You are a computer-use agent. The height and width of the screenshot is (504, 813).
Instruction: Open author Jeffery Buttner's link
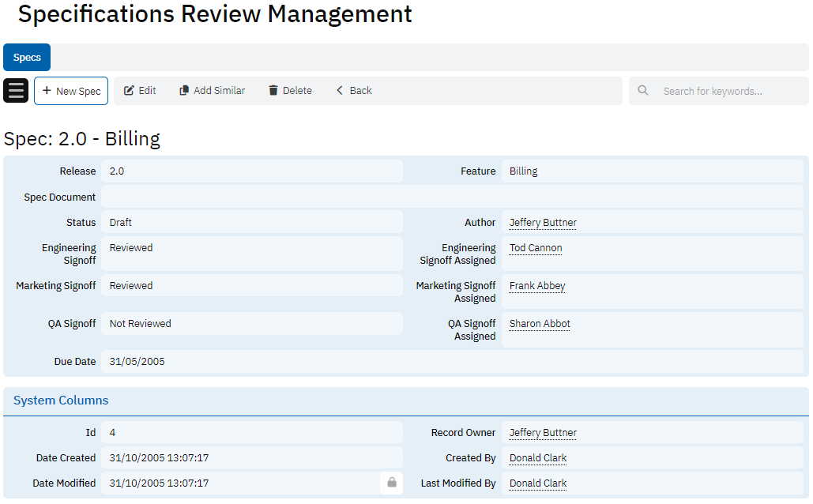coord(543,223)
